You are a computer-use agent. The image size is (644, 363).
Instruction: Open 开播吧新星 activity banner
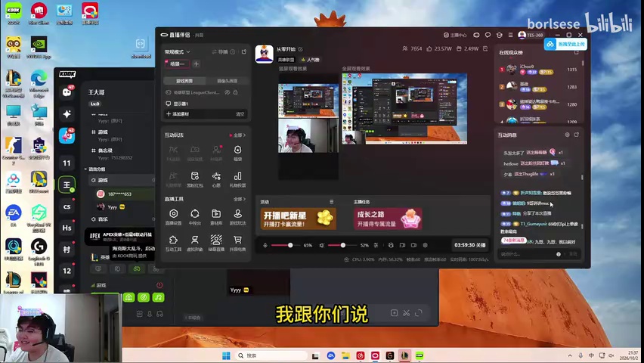298,219
